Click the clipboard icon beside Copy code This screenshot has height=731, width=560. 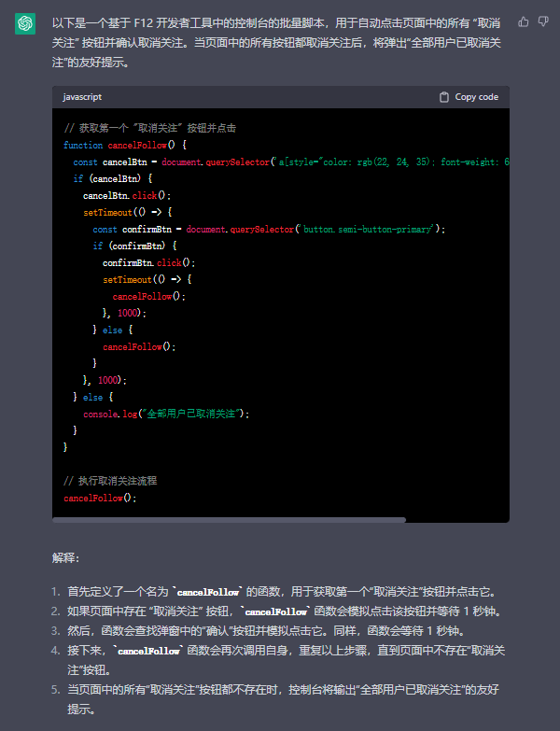[444, 97]
